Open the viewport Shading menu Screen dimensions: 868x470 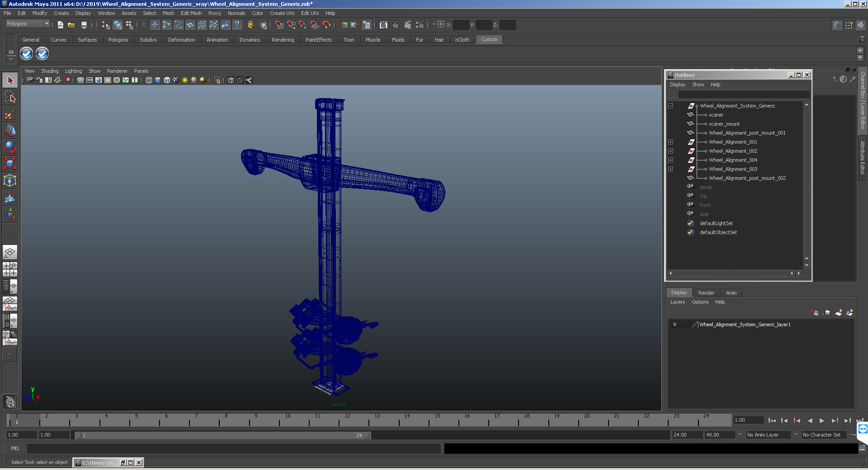point(50,71)
